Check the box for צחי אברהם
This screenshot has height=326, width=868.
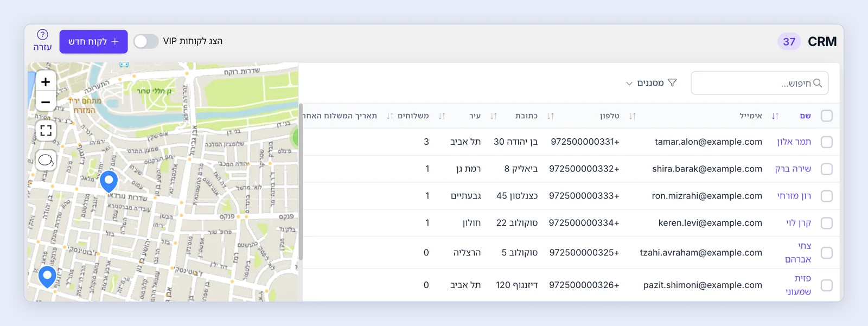coord(827,253)
